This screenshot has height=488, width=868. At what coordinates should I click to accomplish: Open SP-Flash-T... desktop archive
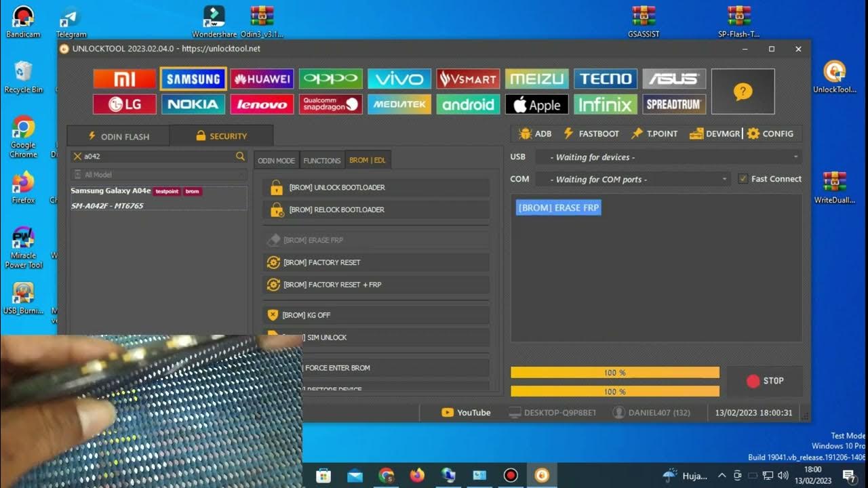[739, 21]
